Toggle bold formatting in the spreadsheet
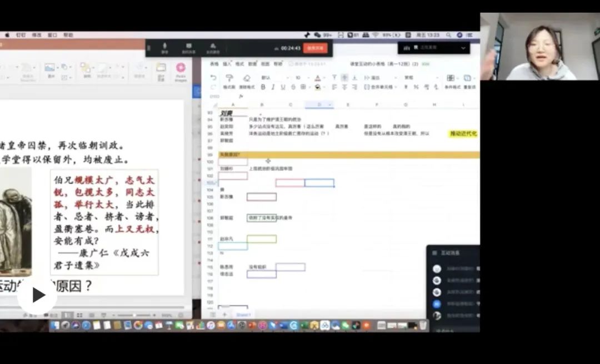 point(263,87)
